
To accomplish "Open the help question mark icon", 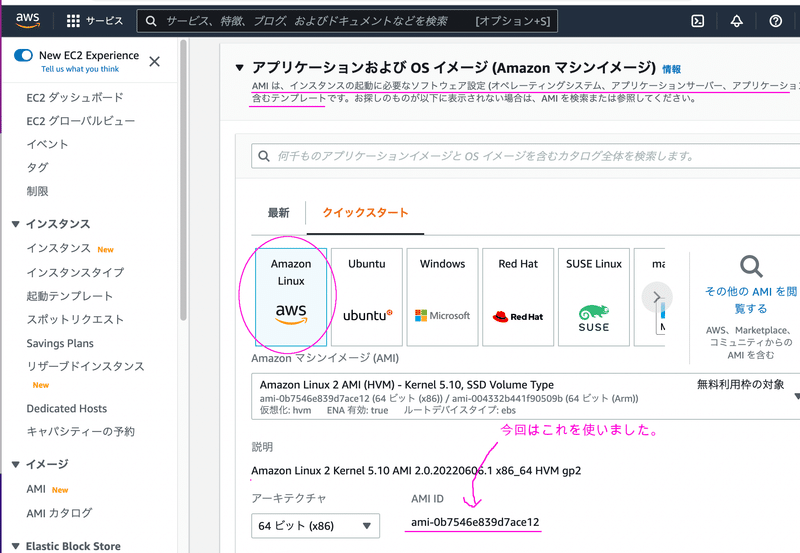I will (776, 21).
